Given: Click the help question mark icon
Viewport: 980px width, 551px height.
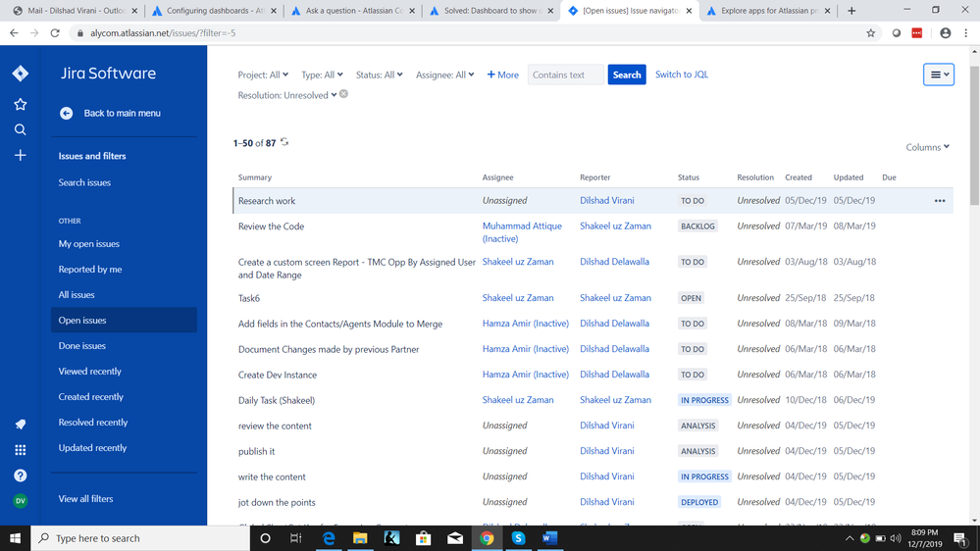Looking at the screenshot, I should click(x=20, y=476).
